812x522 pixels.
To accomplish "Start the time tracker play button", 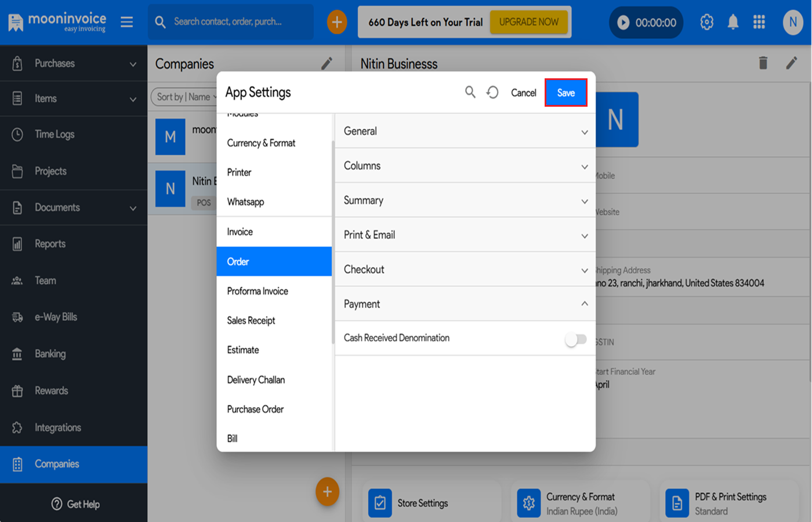I will pos(623,23).
